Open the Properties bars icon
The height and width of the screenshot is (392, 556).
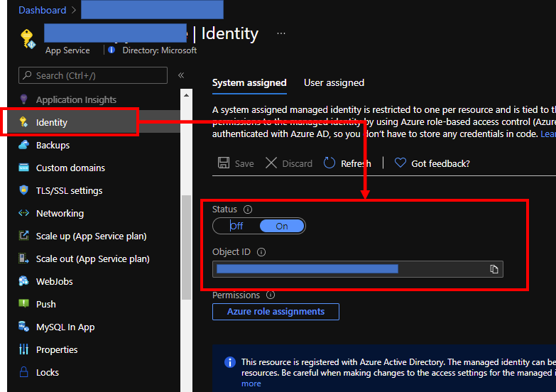tap(23, 349)
